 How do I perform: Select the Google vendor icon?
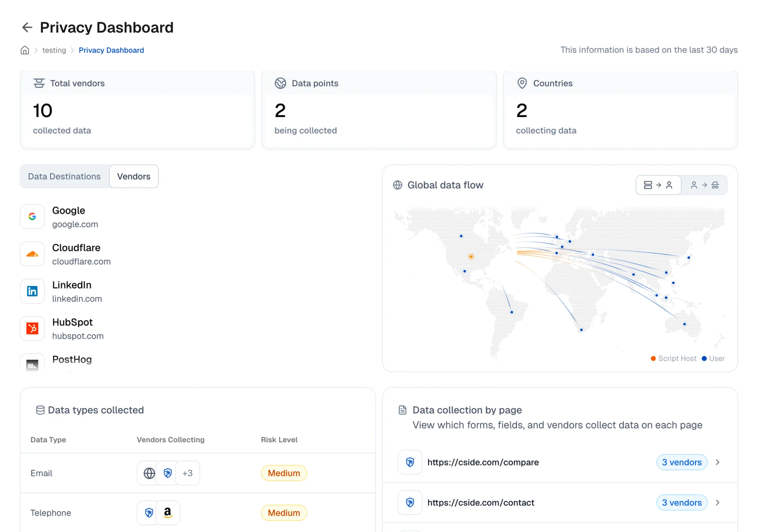point(32,217)
